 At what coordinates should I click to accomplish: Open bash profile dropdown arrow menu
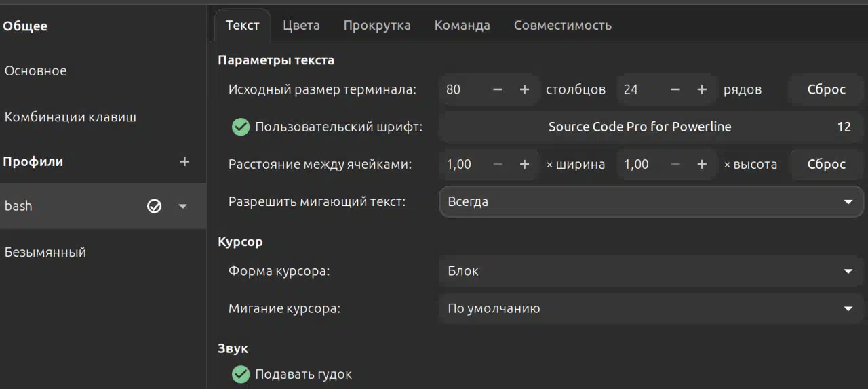[182, 206]
